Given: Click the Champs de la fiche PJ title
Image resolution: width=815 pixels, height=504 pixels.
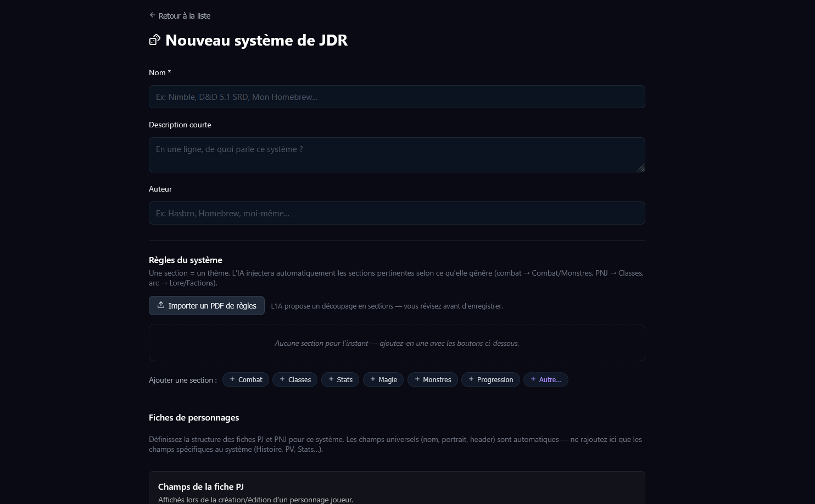Looking at the screenshot, I should coord(201,487).
